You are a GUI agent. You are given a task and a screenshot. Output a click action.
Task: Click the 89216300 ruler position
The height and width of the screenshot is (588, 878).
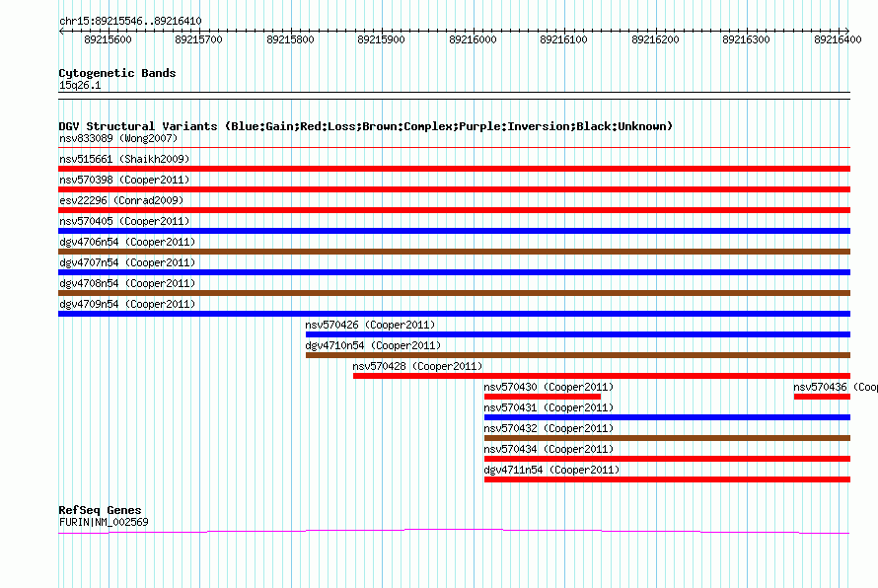(x=747, y=39)
